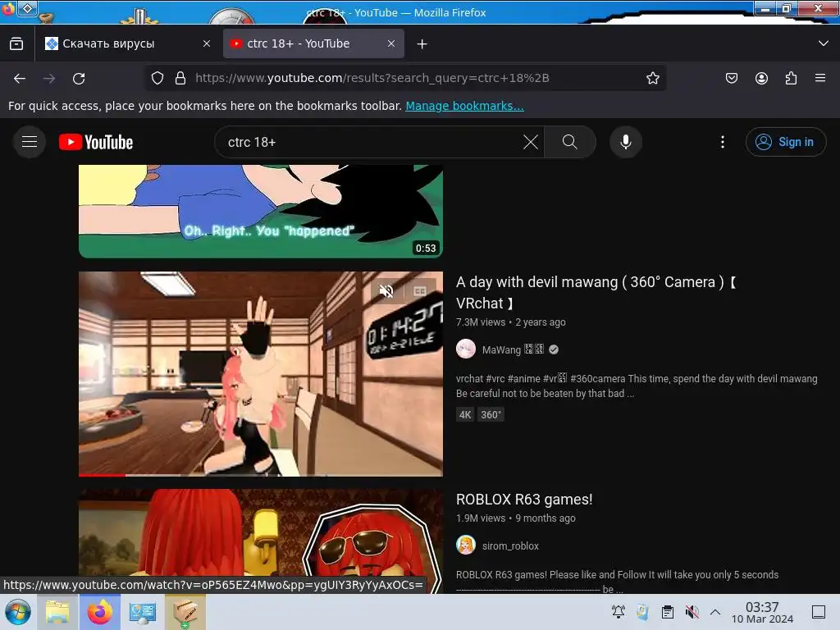
Task: Open the 0:53 cartoon video thumbnail
Action: 261,211
